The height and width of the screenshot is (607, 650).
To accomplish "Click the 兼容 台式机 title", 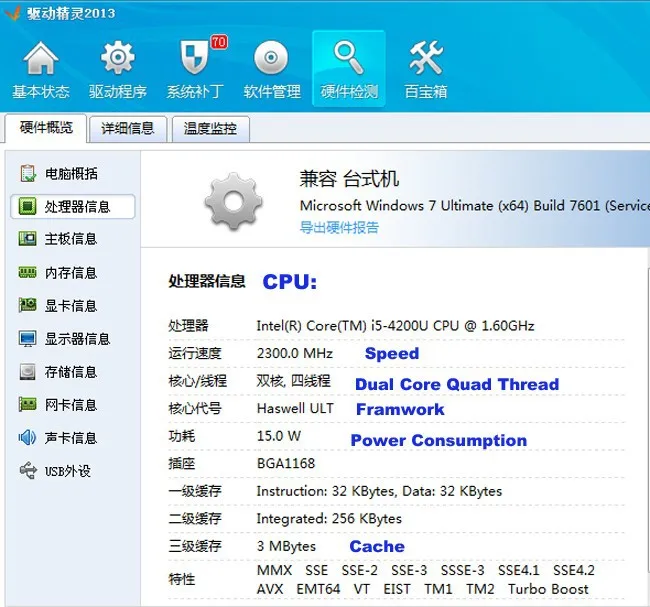I will point(349,179).
